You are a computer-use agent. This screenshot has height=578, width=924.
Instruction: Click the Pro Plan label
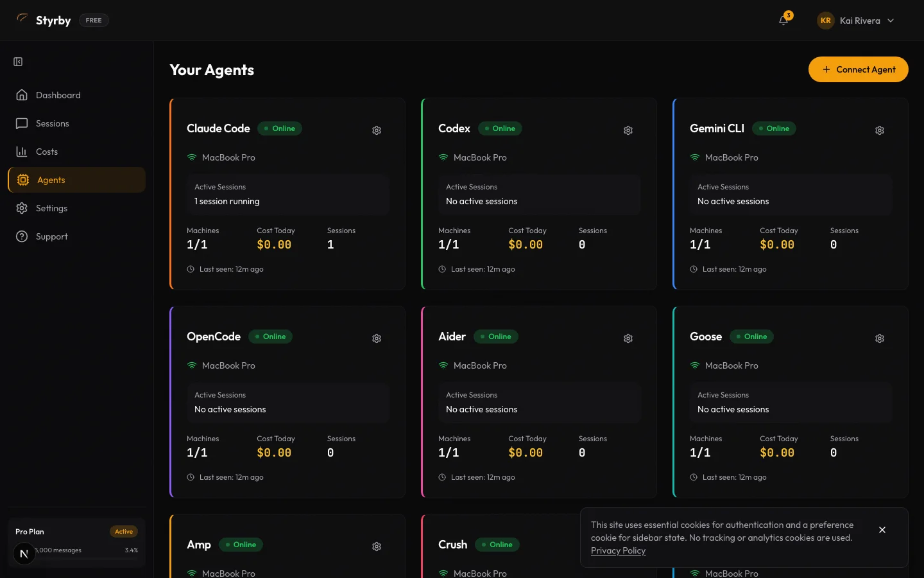tap(30, 532)
